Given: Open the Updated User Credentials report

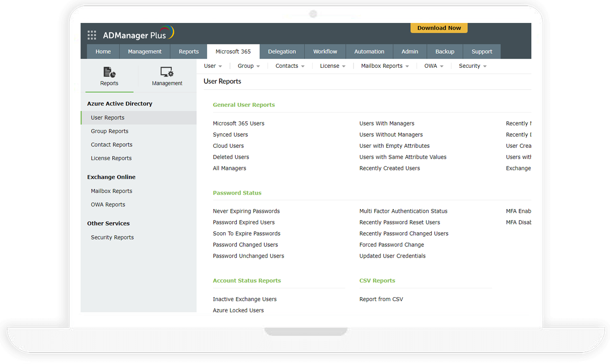Looking at the screenshot, I should coord(393,256).
